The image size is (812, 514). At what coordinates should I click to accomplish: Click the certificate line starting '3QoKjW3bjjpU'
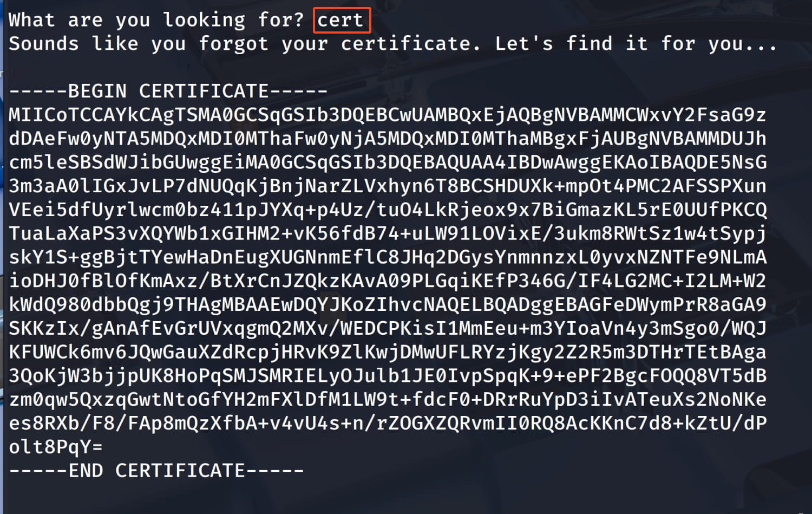click(388, 375)
